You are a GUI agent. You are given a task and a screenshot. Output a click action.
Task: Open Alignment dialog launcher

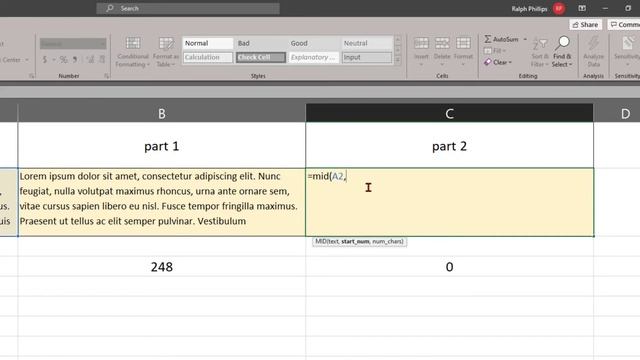31,76
